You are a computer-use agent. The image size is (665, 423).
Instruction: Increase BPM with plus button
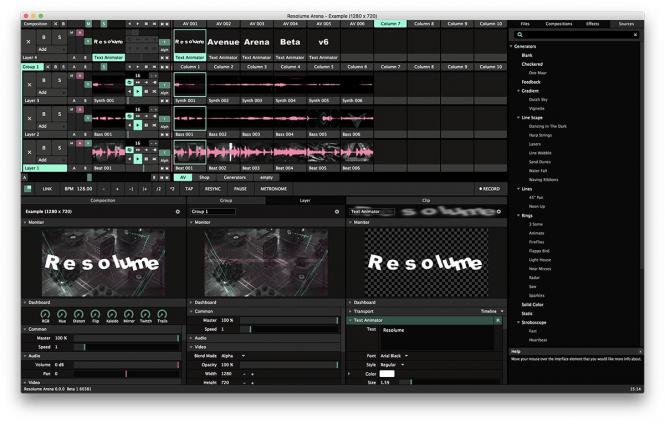pos(117,189)
